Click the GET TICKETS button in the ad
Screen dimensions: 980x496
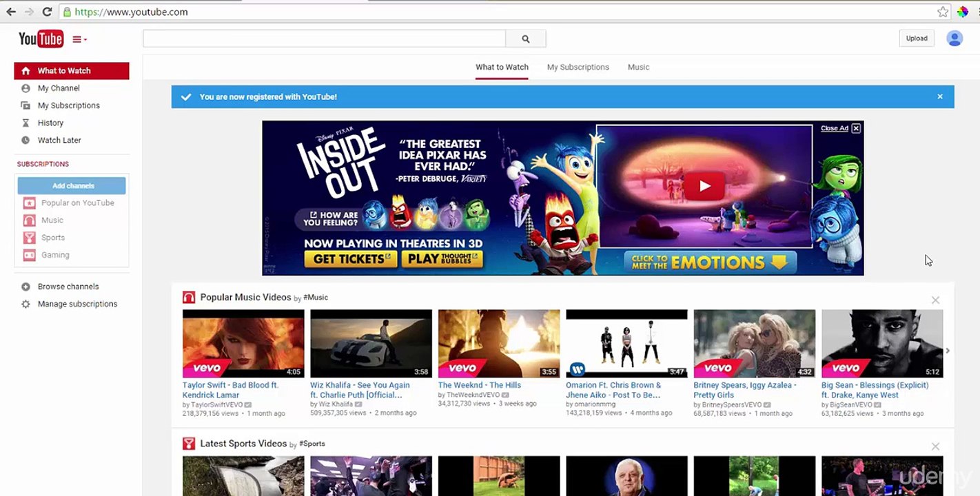tap(350, 259)
